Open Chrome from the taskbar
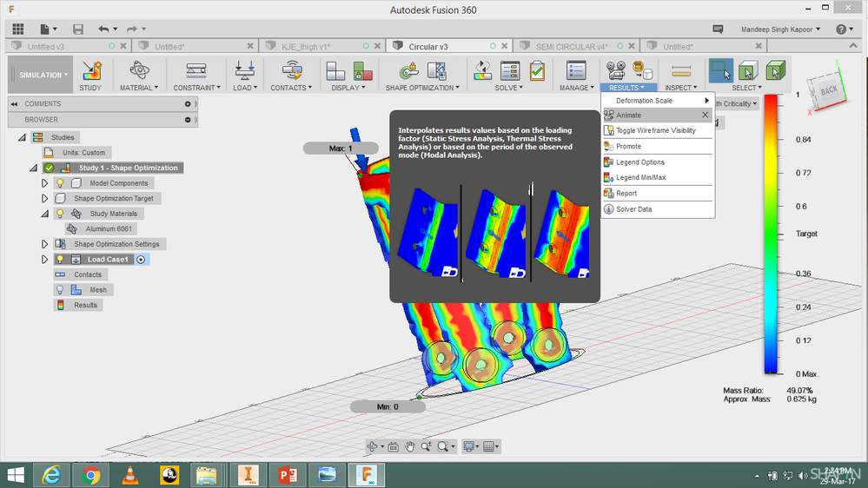The image size is (868, 488). [x=90, y=475]
